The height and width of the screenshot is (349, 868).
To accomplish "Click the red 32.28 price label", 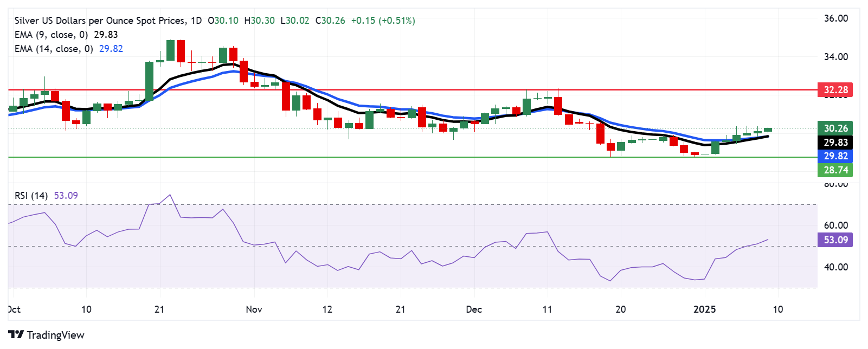I will click(x=835, y=90).
